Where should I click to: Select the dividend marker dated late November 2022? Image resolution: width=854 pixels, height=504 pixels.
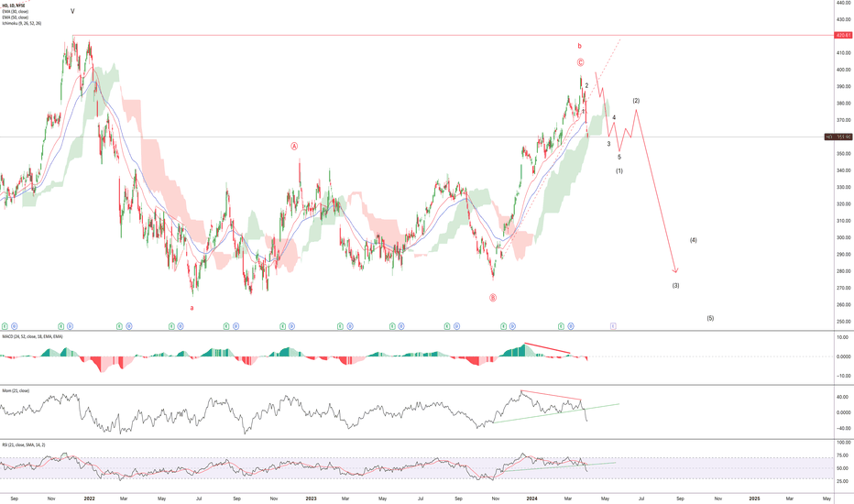291,326
